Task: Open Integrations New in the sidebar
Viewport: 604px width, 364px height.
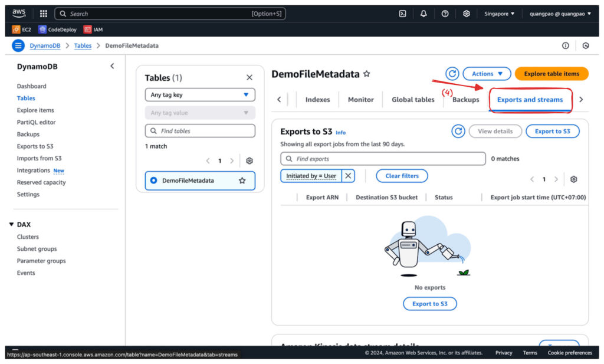Action: (x=41, y=170)
